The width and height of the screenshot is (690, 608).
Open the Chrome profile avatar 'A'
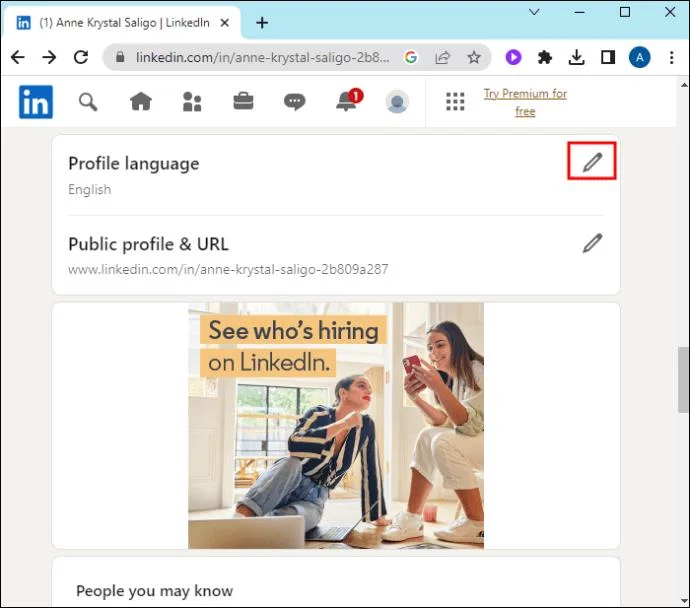point(639,57)
